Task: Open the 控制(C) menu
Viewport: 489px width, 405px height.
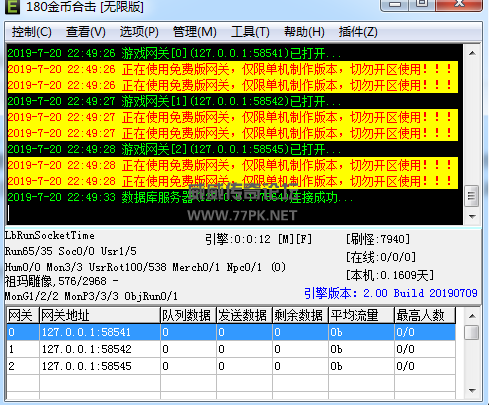Action: pyautogui.click(x=32, y=32)
